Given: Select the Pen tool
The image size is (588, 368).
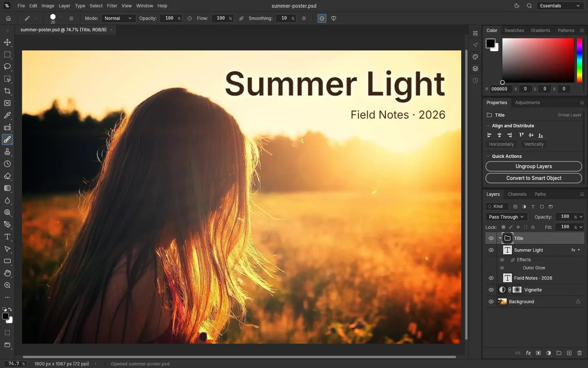Looking at the screenshot, I should (7, 225).
